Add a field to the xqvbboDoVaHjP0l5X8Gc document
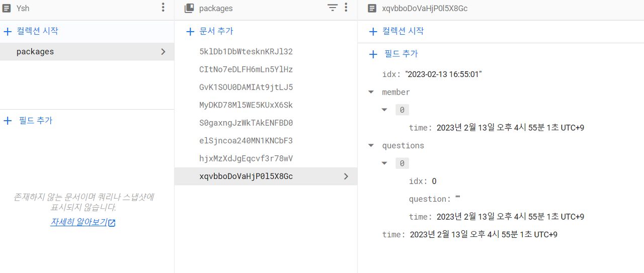The width and height of the screenshot is (644, 273). (393, 54)
